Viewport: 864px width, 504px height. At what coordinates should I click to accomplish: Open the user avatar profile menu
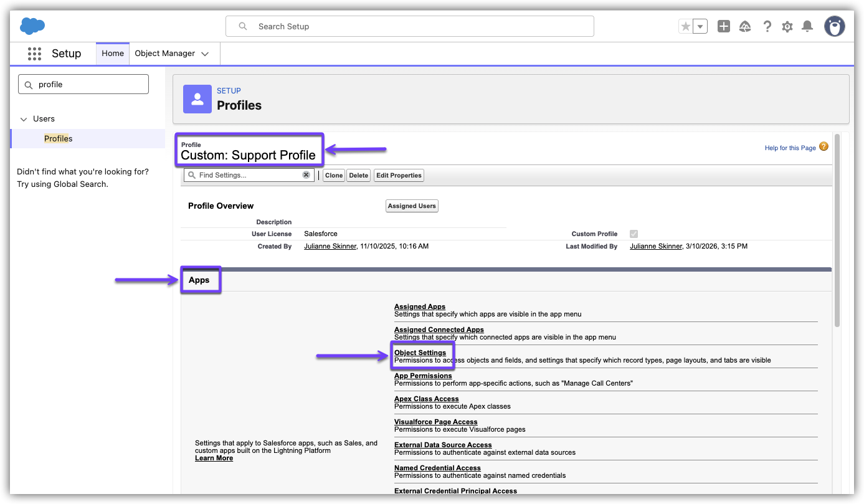(x=834, y=26)
